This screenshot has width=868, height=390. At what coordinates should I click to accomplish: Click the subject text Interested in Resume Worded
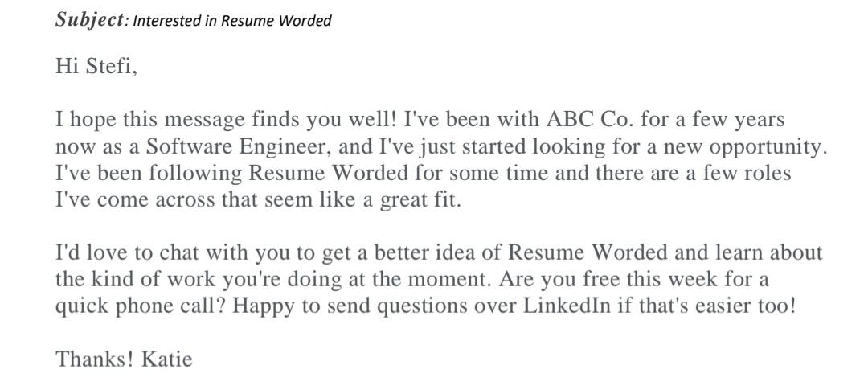coord(232,21)
